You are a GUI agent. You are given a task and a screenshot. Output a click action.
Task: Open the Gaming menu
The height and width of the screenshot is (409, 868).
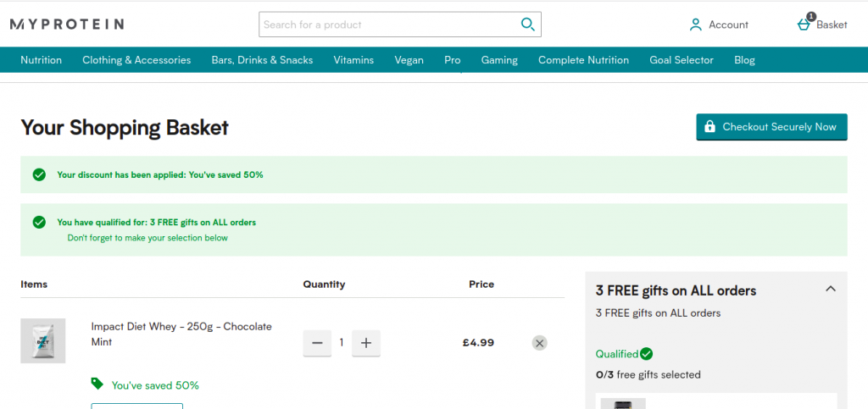pyautogui.click(x=499, y=60)
